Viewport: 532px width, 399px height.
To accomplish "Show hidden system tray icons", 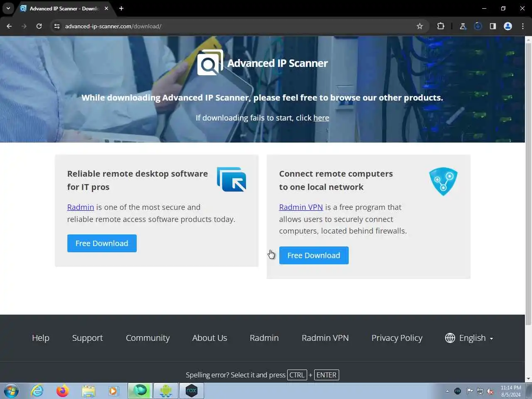I will tap(447, 391).
